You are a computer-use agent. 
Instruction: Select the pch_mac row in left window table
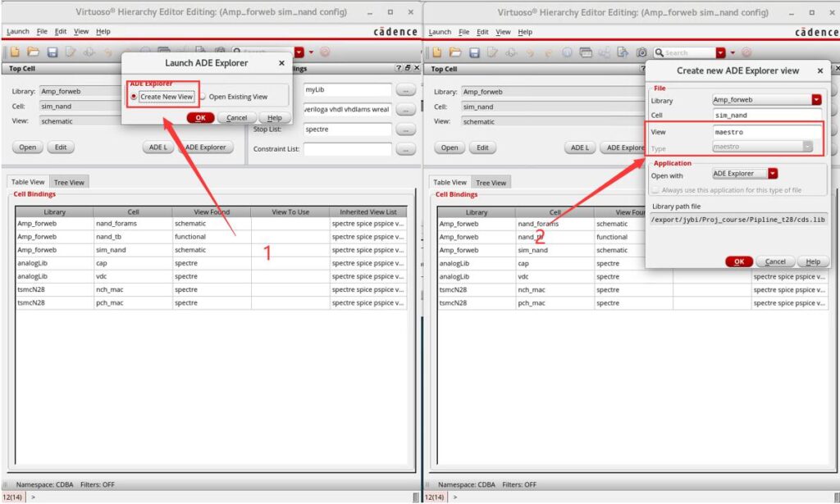pyautogui.click(x=211, y=303)
